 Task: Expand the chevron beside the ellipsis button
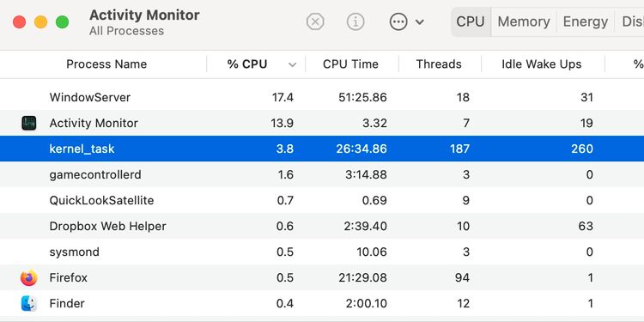(420, 21)
